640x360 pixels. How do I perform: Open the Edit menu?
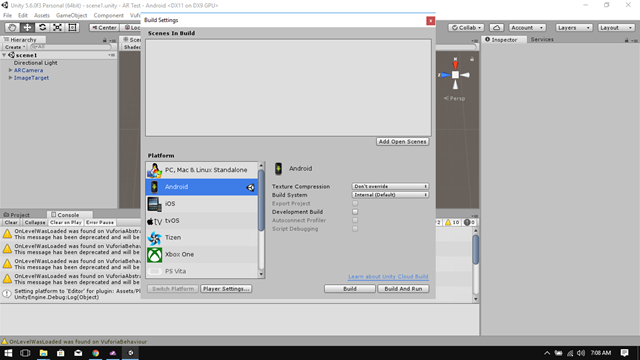[23, 15]
